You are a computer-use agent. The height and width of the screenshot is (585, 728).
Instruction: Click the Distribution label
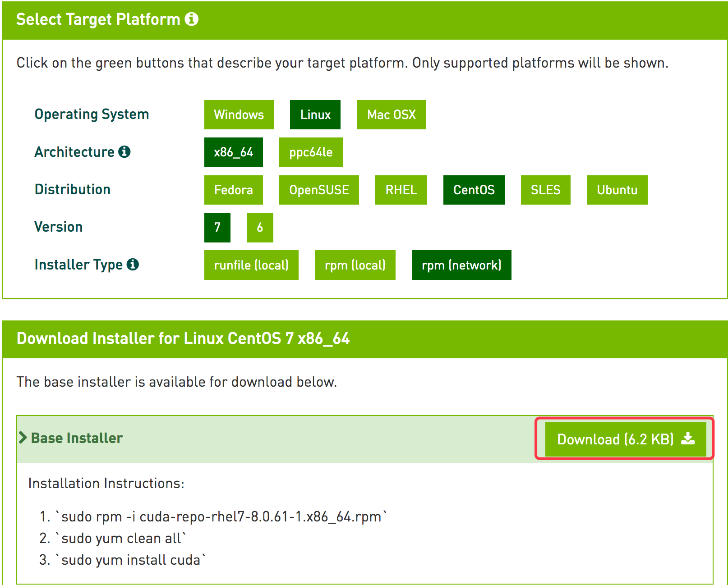(73, 189)
